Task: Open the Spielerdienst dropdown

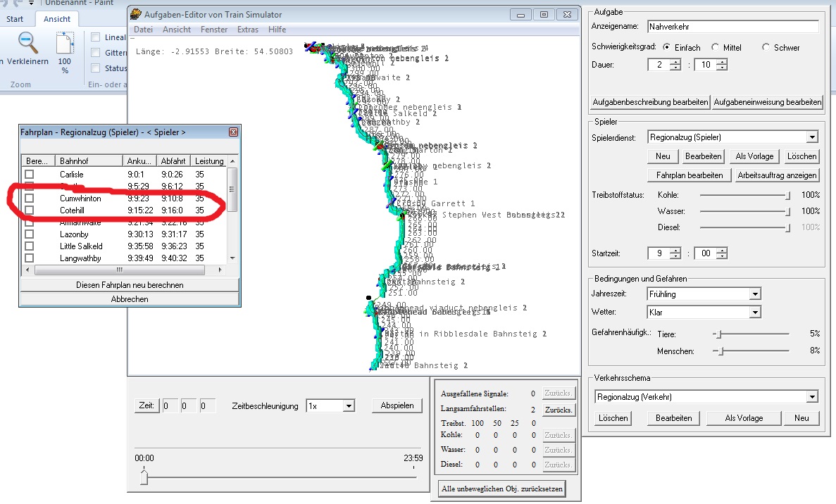Action: coord(812,137)
